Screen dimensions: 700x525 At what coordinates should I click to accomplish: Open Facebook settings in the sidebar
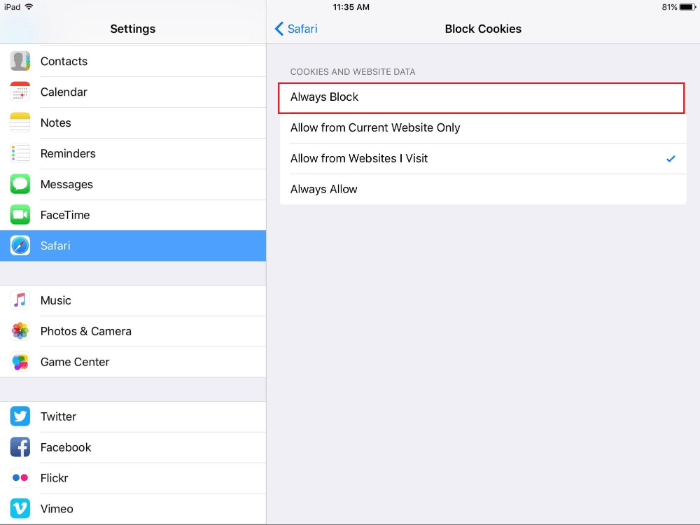tap(133, 448)
